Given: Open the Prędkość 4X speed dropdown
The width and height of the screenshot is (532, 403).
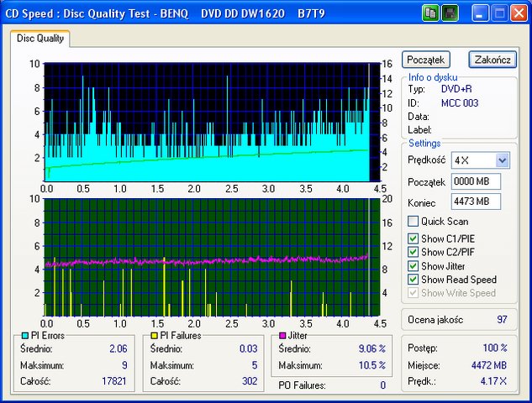Looking at the screenshot, I should coord(502,160).
